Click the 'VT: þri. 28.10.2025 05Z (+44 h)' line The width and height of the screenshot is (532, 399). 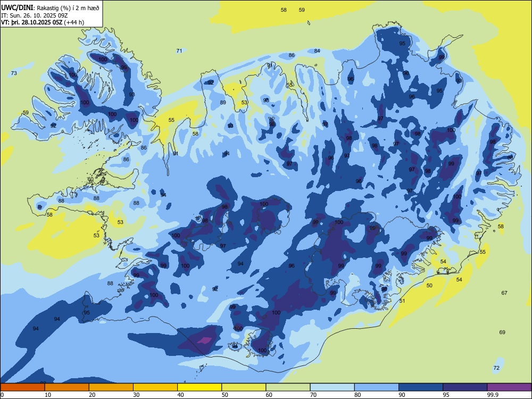point(43,22)
